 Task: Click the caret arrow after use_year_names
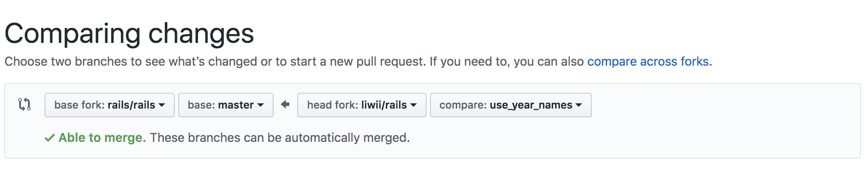pyautogui.click(x=579, y=105)
